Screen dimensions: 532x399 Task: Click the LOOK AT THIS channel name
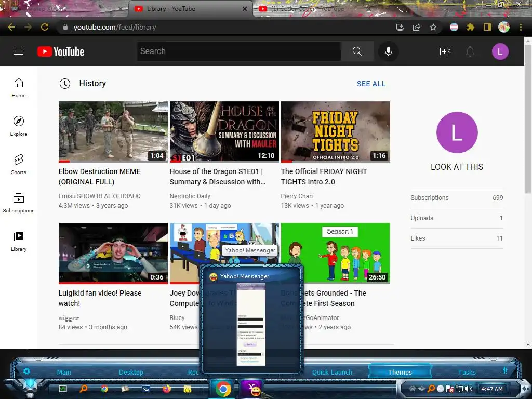pyautogui.click(x=457, y=167)
